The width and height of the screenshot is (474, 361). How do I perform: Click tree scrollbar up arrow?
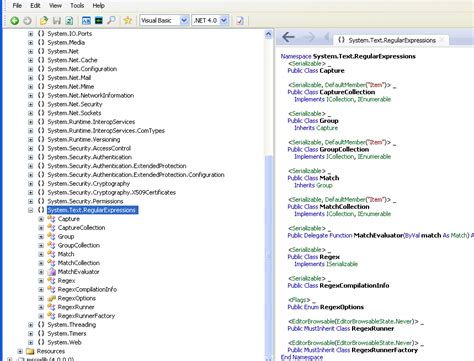(268, 34)
